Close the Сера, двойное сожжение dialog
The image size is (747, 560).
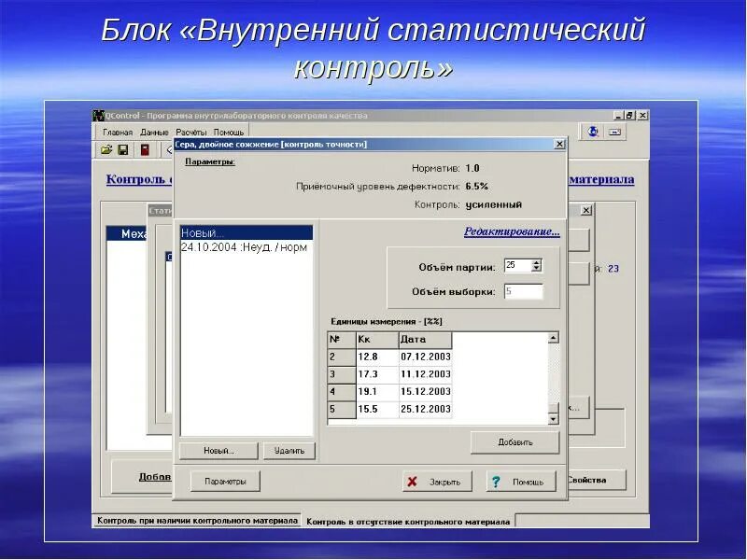coord(559,144)
